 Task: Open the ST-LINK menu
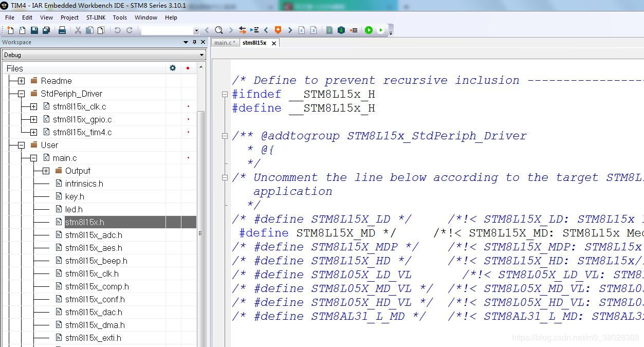[x=96, y=17]
